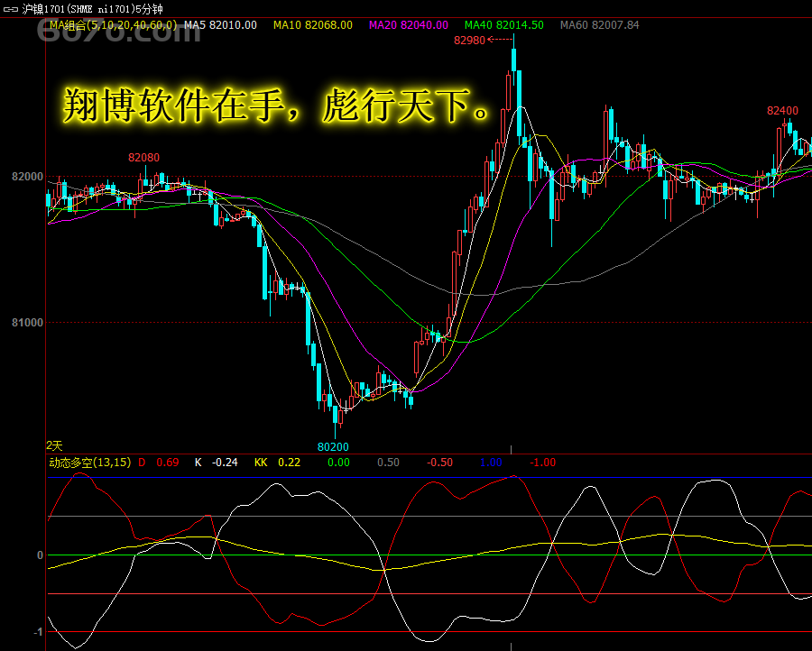Click the 81000 price axis label
Image resolution: width=812 pixels, height=651 pixels.
(26, 323)
